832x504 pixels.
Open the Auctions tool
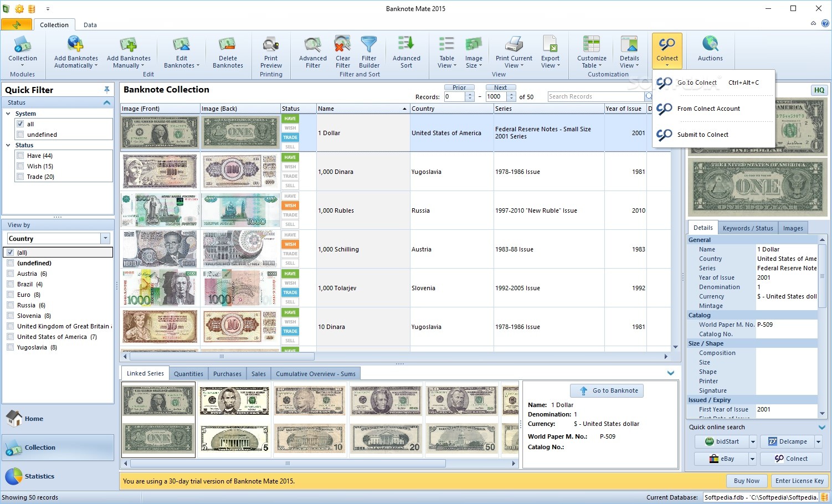tap(710, 48)
